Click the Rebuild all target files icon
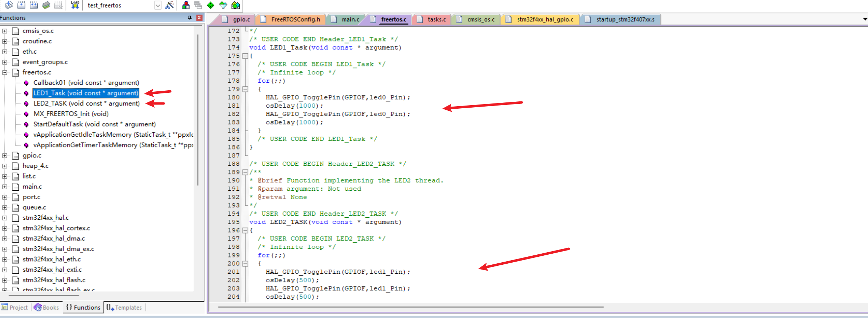 pos(34,5)
